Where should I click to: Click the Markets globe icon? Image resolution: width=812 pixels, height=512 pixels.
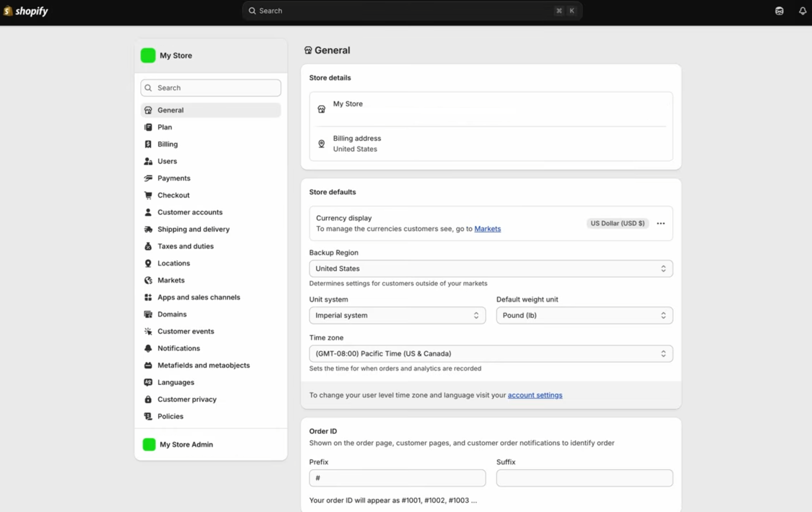148,280
